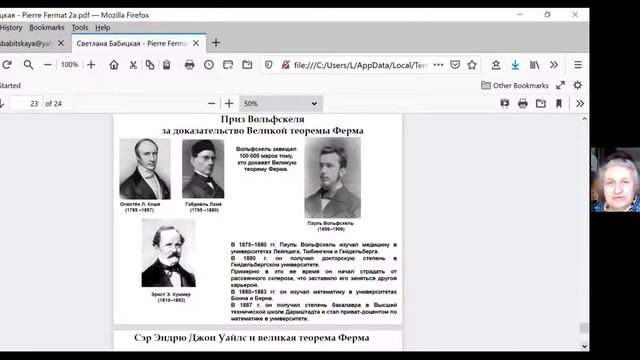Click the page scrollbar thumb
Screen dimensions: 640x360
pyautogui.click(x=584, y=328)
